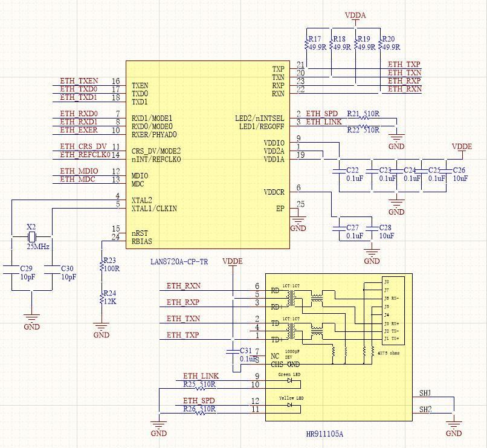Select the GND symbol below C29 and C30
The height and width of the screenshot is (448, 487).
coord(31,322)
